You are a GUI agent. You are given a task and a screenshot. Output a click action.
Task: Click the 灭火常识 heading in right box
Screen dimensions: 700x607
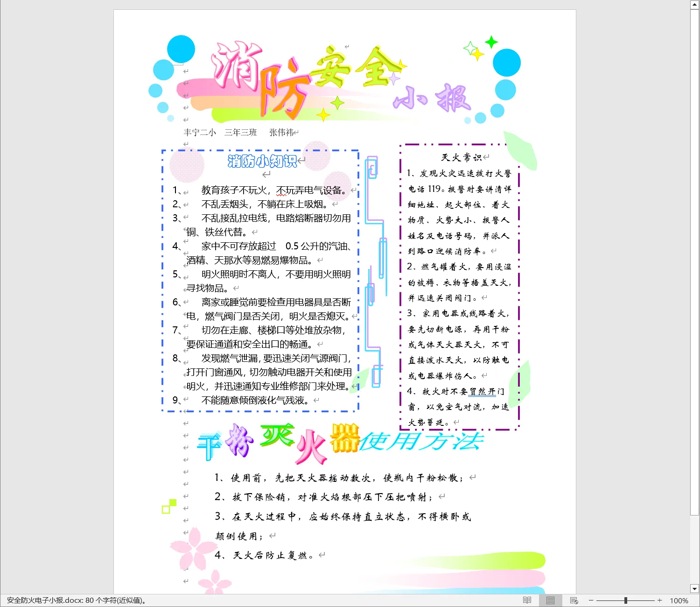click(x=461, y=157)
